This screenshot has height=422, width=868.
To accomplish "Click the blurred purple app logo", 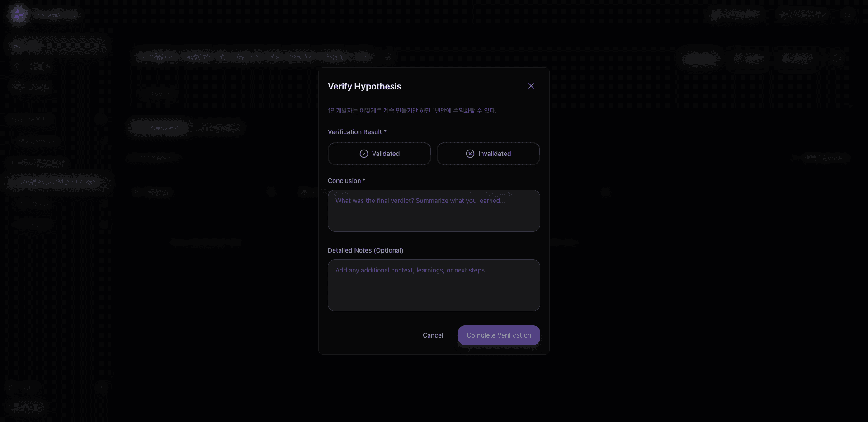I will pos(19,14).
